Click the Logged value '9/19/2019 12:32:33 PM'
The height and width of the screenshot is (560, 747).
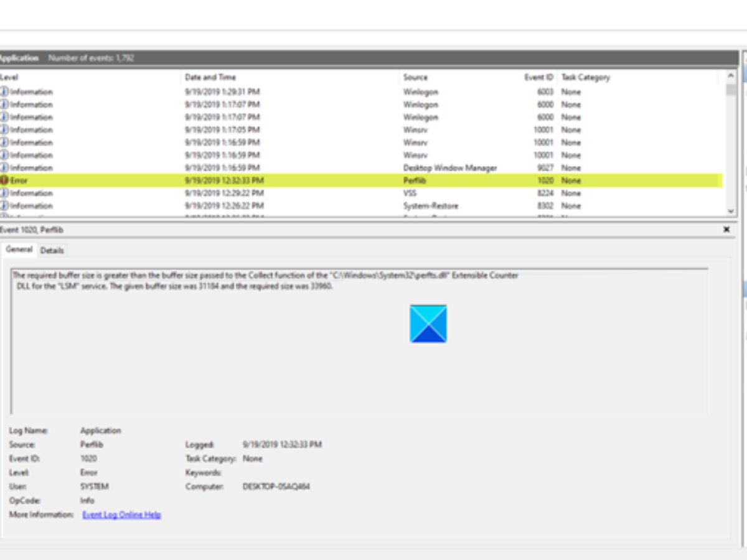pos(282,445)
